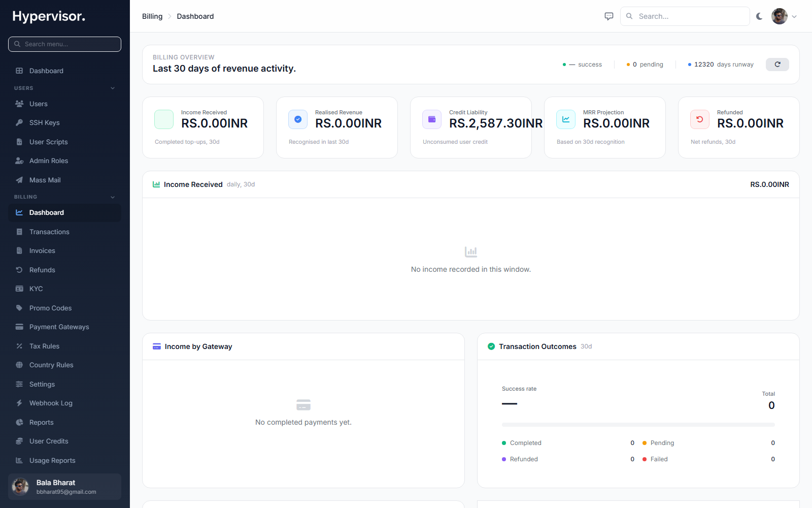Click the Realised Revenue checkmark icon
Viewport: 812px width, 508px height.
pyautogui.click(x=298, y=119)
